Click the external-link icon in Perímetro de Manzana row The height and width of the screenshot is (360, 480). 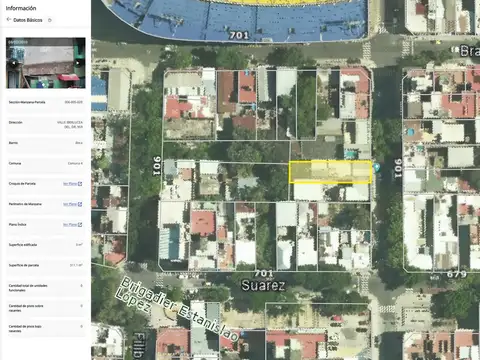[80, 204]
